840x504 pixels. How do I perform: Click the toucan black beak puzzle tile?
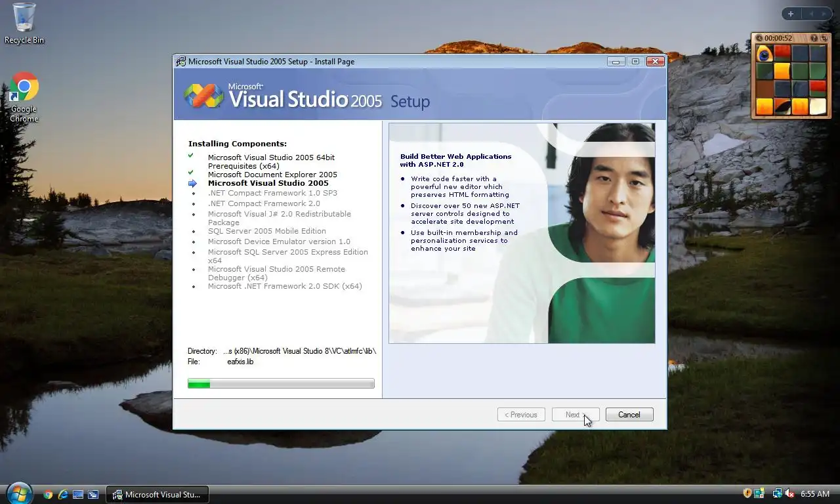coord(782,106)
